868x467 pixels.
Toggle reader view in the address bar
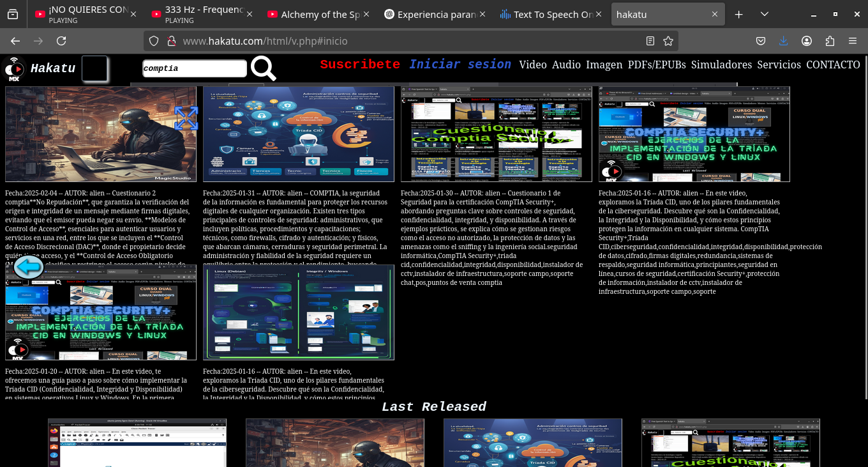[650, 41]
